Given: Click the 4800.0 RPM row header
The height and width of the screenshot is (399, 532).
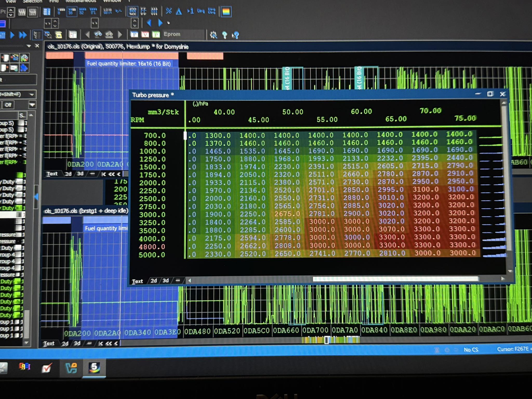Looking at the screenshot, I should 152,247.
